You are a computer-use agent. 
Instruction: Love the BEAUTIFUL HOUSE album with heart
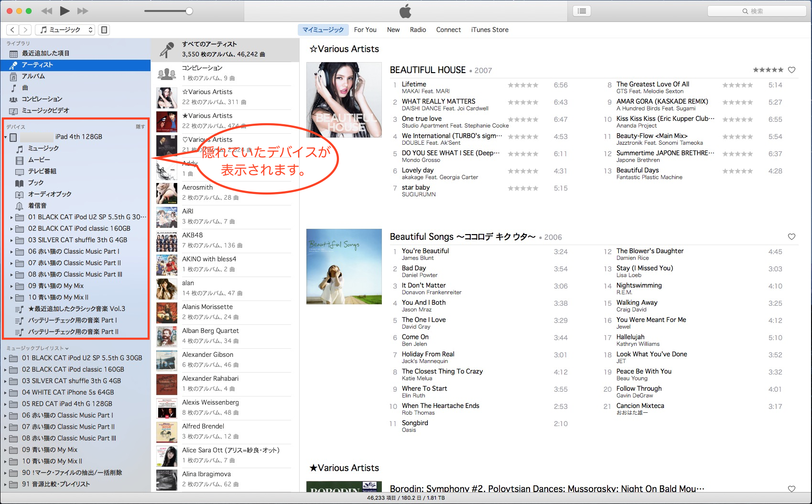click(791, 70)
